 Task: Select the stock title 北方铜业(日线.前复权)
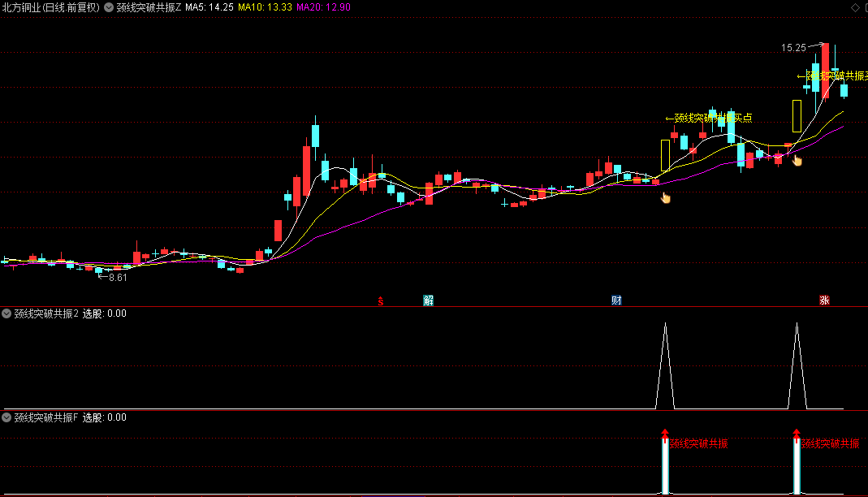tap(51, 7)
